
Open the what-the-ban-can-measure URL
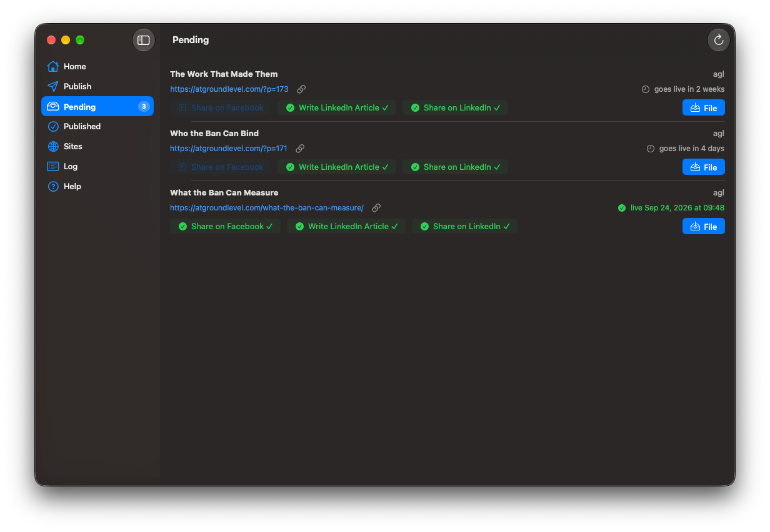(267, 208)
